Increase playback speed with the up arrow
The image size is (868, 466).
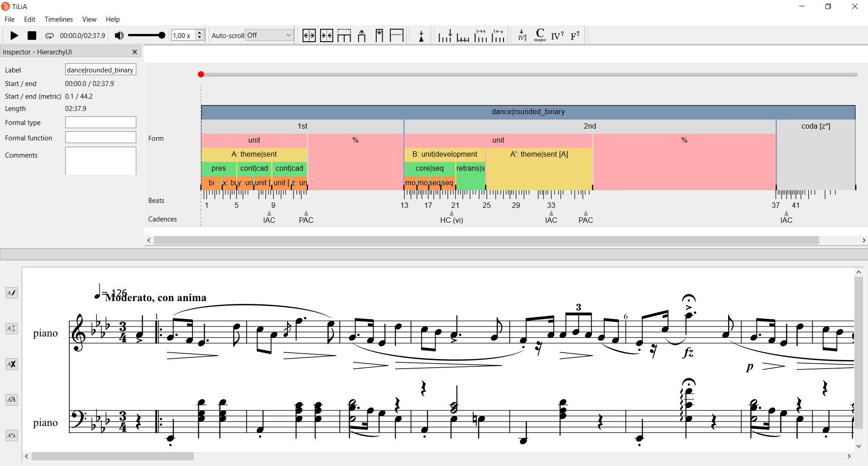tap(200, 33)
